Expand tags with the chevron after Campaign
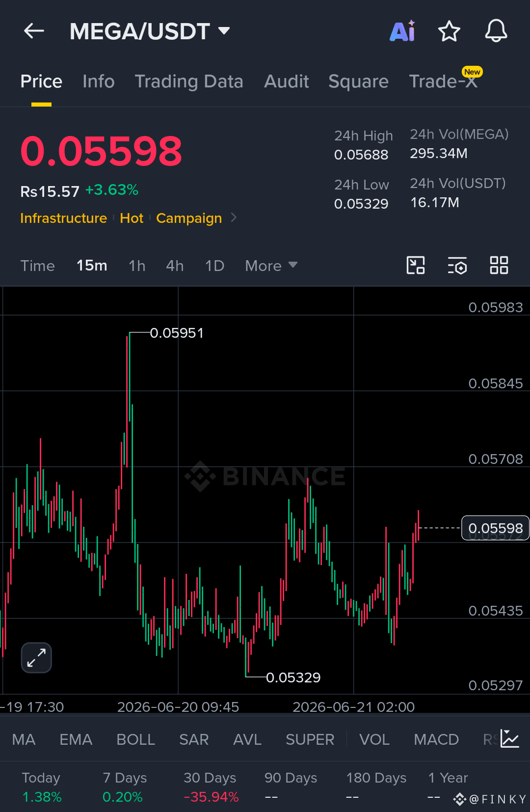Image resolution: width=530 pixels, height=812 pixels. pos(234,217)
